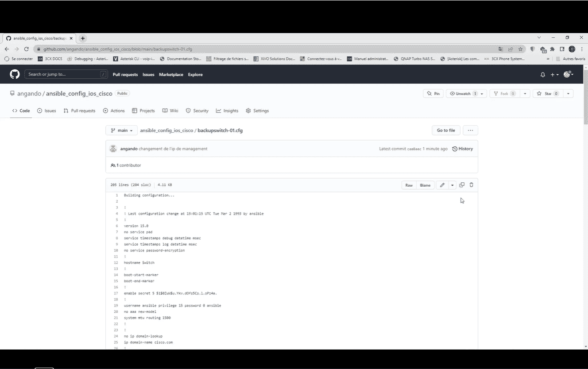Select the pencil icon to edit backupswitch-01.cfg

(x=442, y=185)
